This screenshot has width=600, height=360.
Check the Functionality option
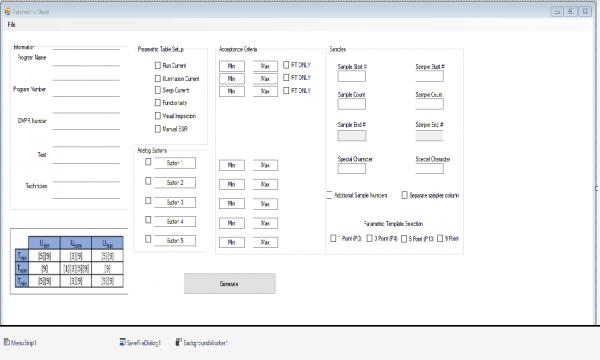158,103
